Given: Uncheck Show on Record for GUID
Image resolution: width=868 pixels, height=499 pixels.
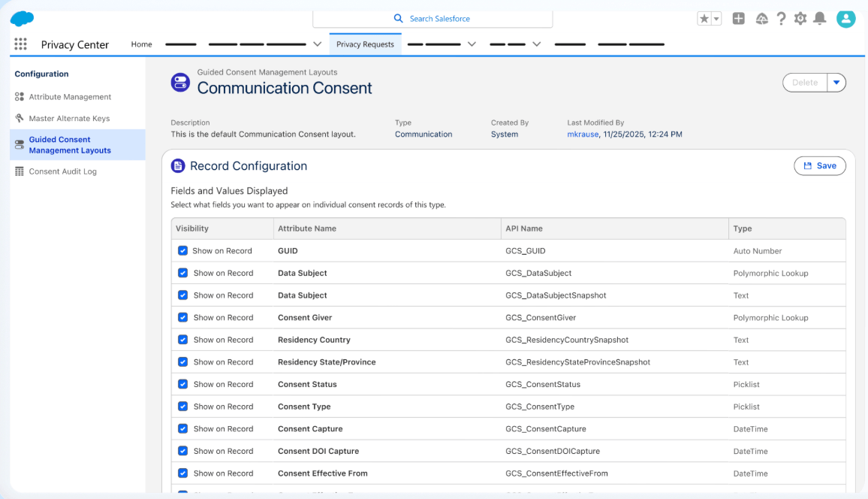Looking at the screenshot, I should coord(182,250).
